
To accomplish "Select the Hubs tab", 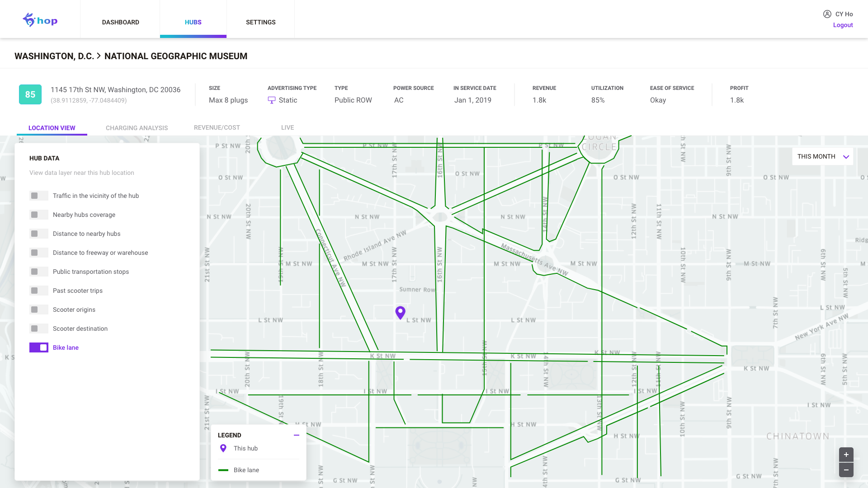I will (x=193, y=22).
